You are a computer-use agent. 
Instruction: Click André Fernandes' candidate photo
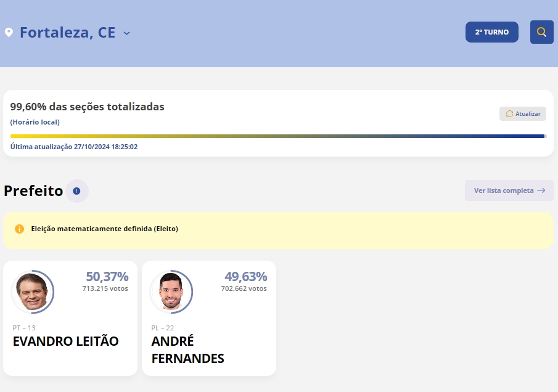171,292
